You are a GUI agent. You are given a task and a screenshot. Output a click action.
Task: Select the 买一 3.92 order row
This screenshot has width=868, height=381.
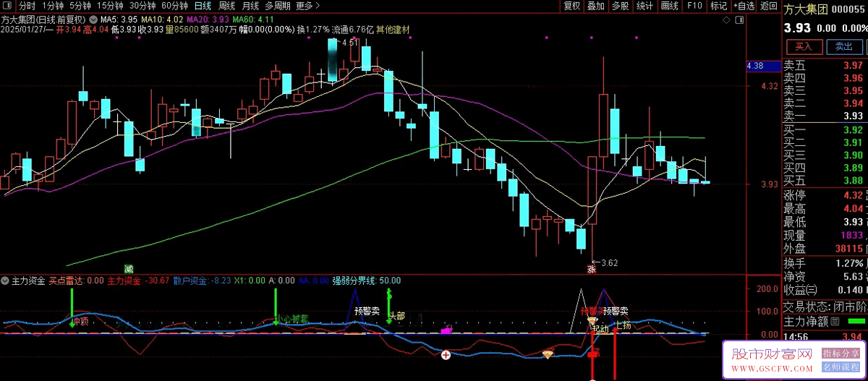pyautogui.click(x=825, y=130)
